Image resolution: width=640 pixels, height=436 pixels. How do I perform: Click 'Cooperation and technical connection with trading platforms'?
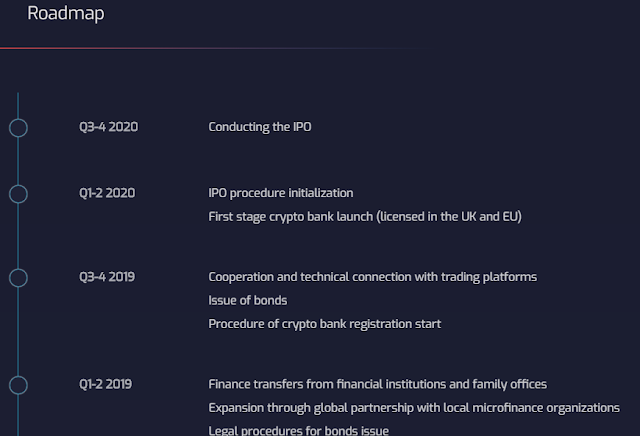pos(373,277)
